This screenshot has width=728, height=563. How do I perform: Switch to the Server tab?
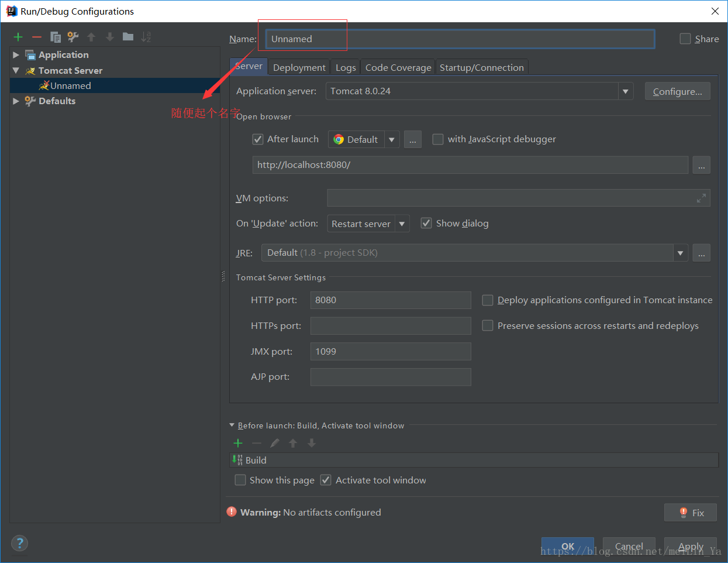[x=249, y=66]
